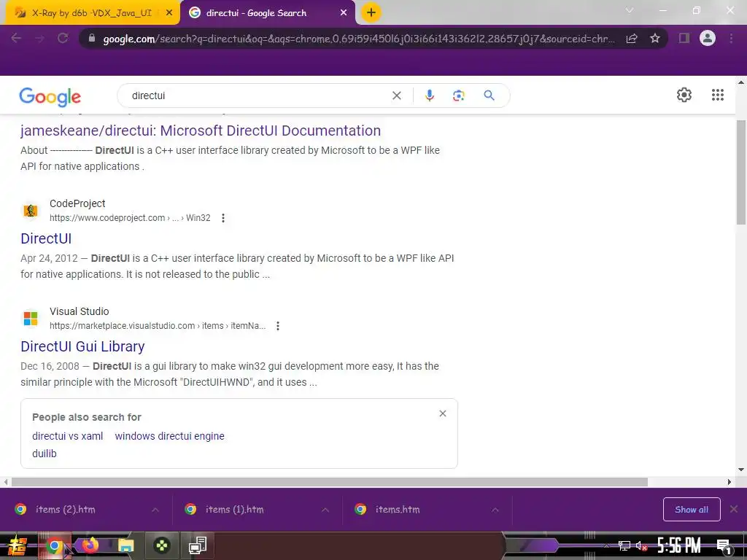Open Chrome's three-dot menu

click(x=731, y=38)
